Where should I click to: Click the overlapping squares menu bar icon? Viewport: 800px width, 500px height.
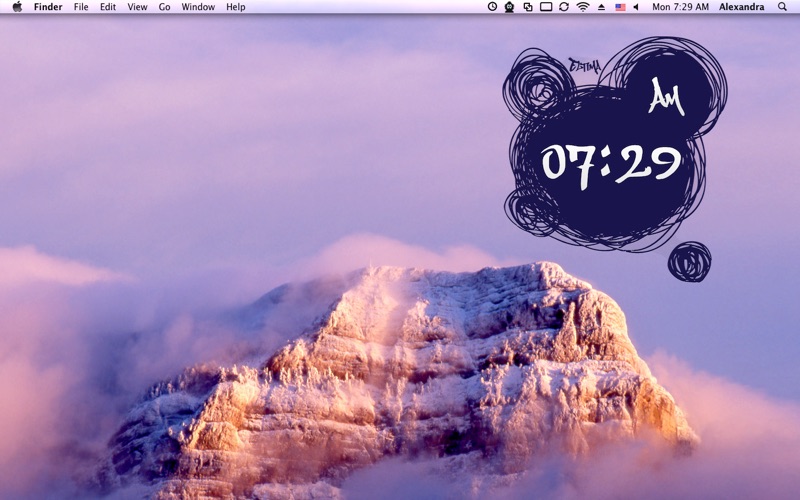(528, 7)
